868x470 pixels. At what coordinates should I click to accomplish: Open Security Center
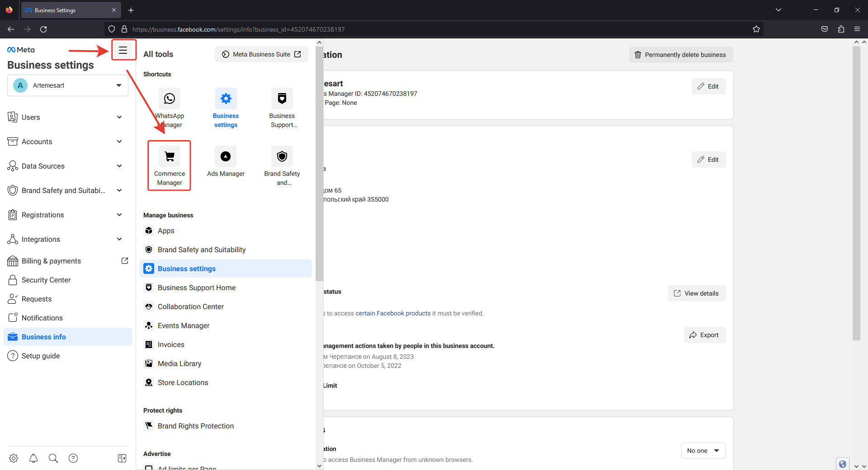[68, 280]
